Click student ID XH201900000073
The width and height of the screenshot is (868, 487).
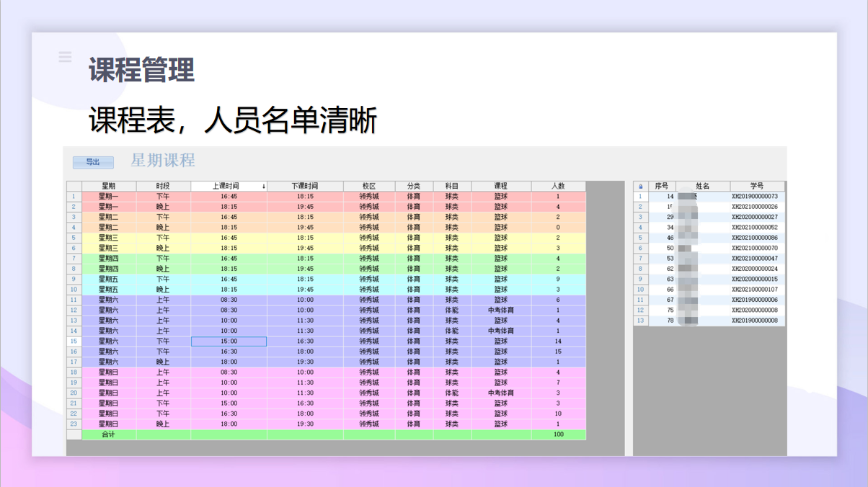755,196
